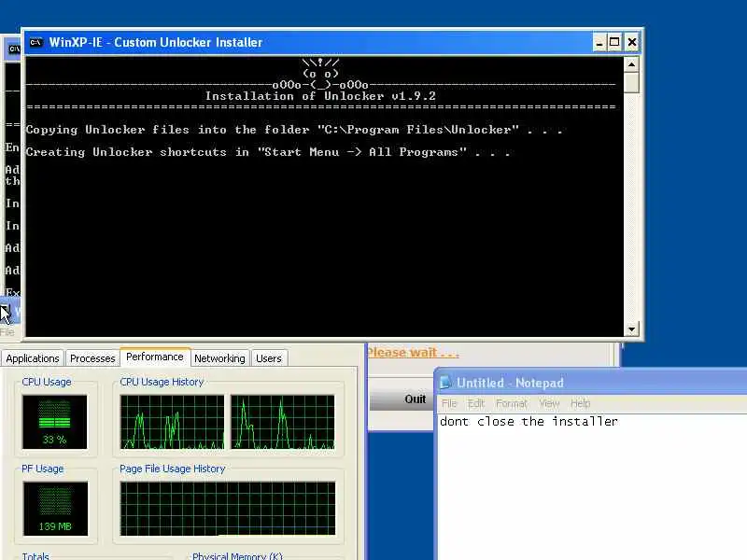Open Notepad's Format menu

pos(512,404)
